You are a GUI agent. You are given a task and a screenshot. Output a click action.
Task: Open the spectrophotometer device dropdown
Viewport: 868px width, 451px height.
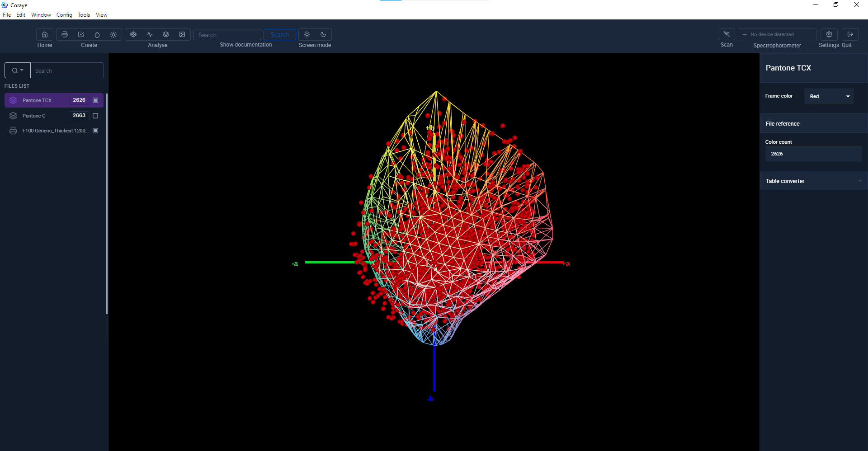(x=777, y=34)
